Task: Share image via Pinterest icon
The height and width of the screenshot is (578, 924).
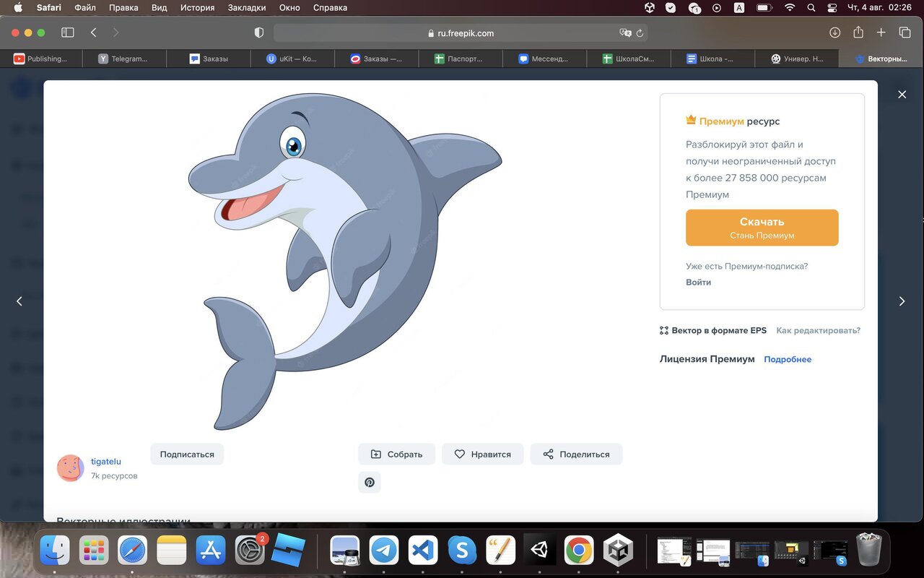Action: 370,483
